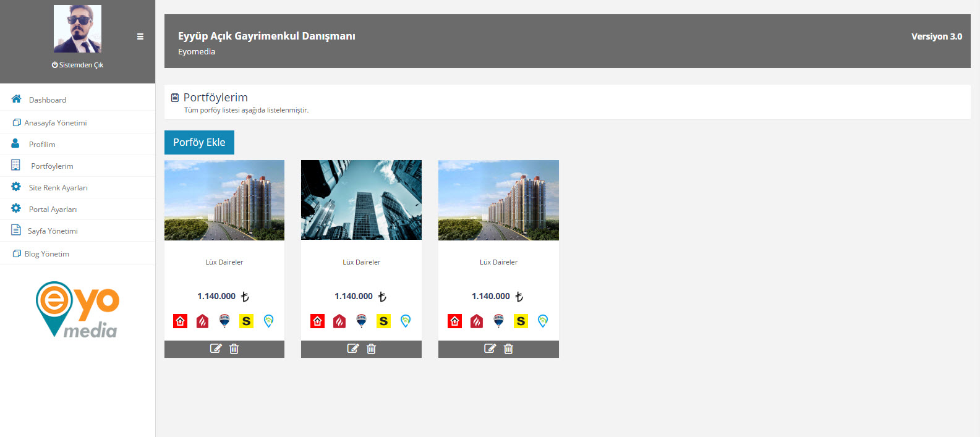Image resolution: width=980 pixels, height=437 pixels.
Task: Click the document icon beside Sayfa Yönetimi
Action: click(16, 230)
